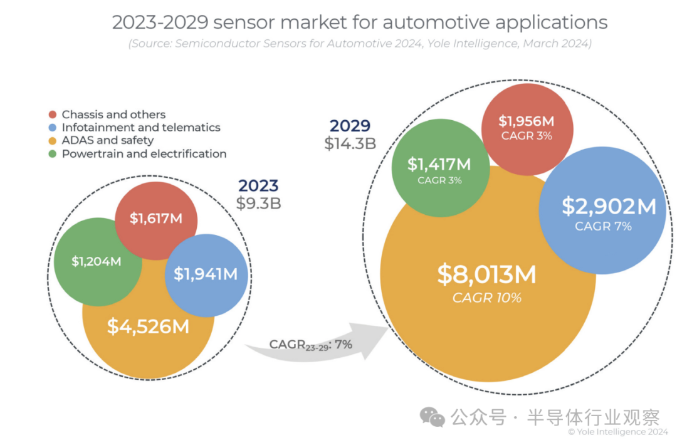Select the 2029 red $1,956M bubble
The image size is (693, 443).
point(525,127)
